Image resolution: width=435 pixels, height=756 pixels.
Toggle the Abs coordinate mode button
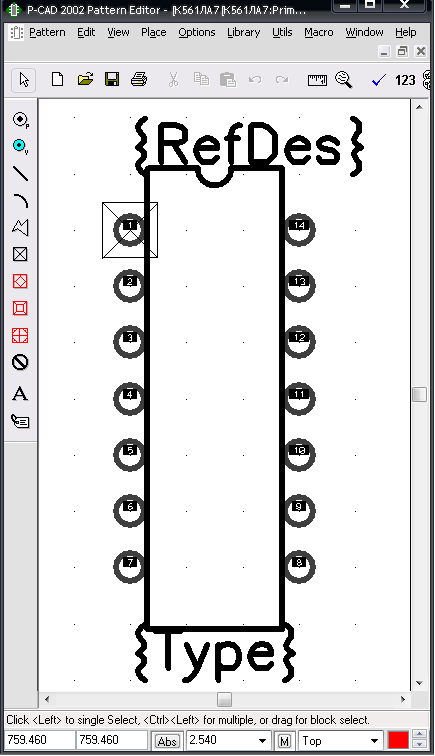167,741
